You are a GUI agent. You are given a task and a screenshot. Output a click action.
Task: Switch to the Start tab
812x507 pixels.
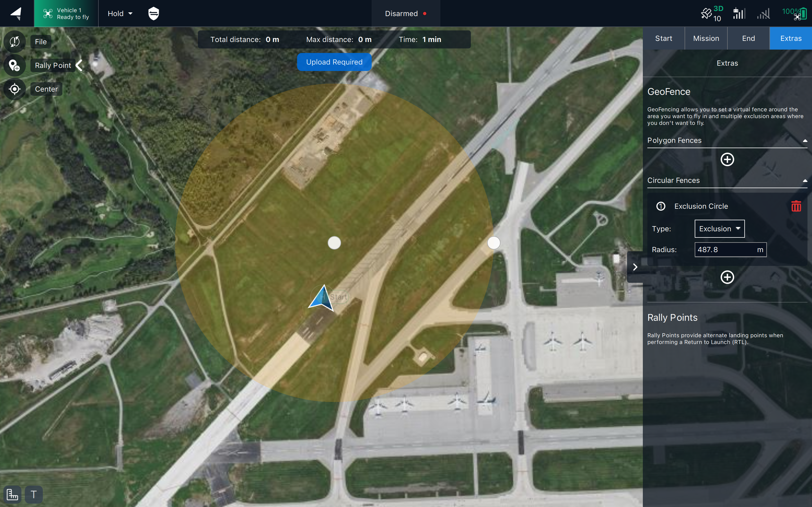click(663, 38)
